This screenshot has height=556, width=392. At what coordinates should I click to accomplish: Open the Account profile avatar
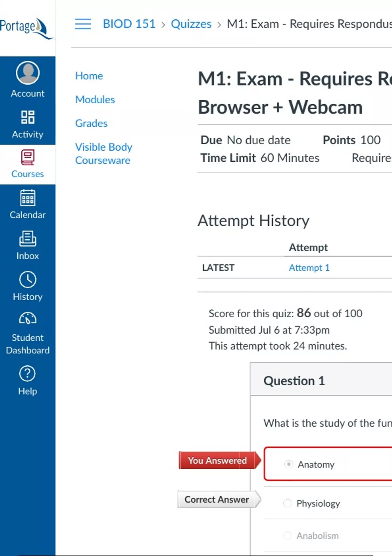pyautogui.click(x=28, y=73)
